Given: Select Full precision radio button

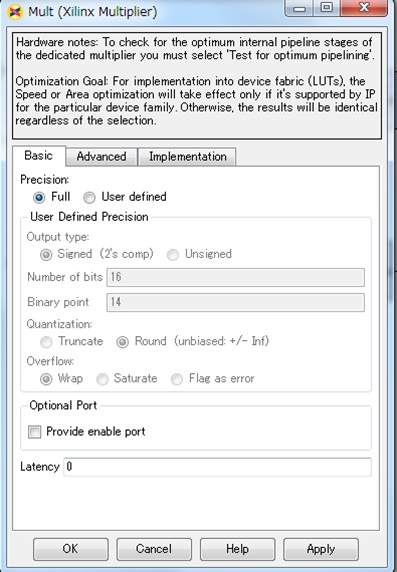Looking at the screenshot, I should 39,197.
